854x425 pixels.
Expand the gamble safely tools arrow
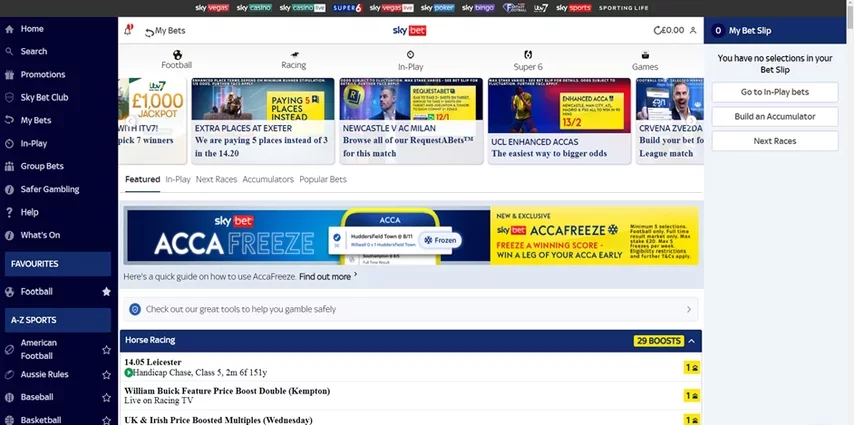[x=688, y=309]
